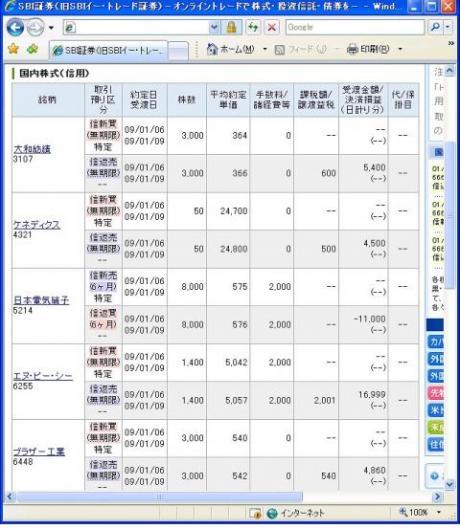Expand the address bar URL history dropdown
This screenshot has width=460, height=529.
click(214, 27)
